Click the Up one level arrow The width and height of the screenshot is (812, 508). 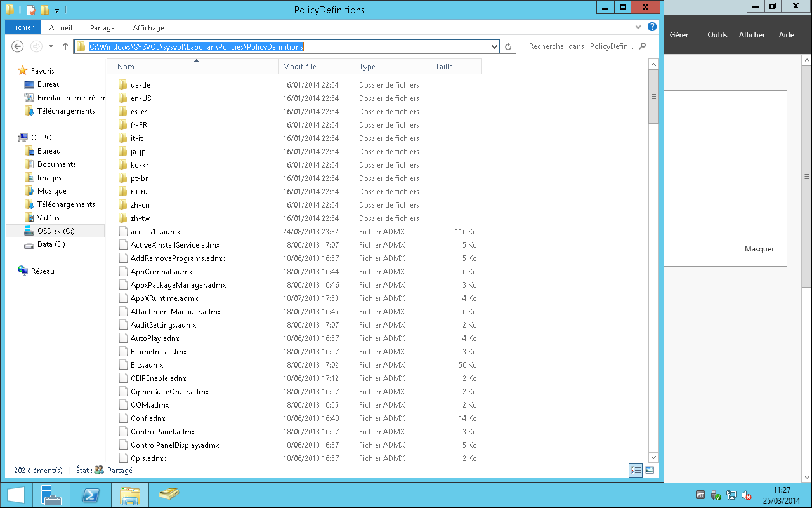tap(65, 46)
